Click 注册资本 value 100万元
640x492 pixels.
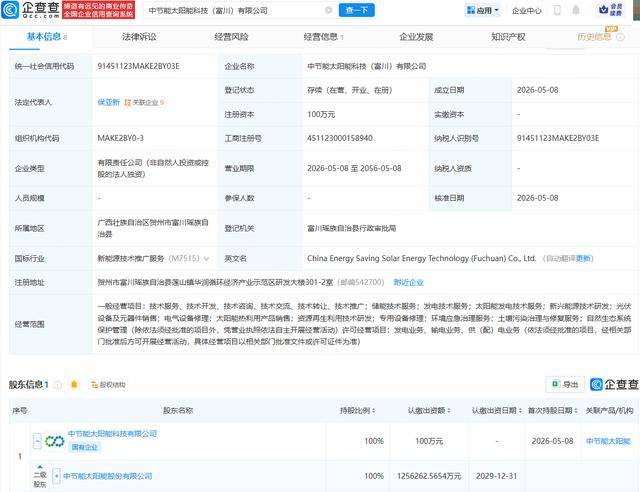click(321, 114)
